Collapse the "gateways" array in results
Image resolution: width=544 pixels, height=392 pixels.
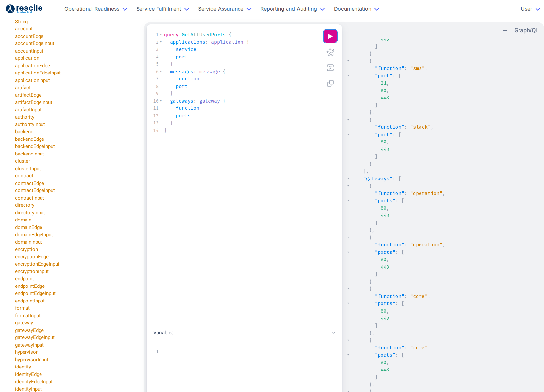click(x=348, y=179)
